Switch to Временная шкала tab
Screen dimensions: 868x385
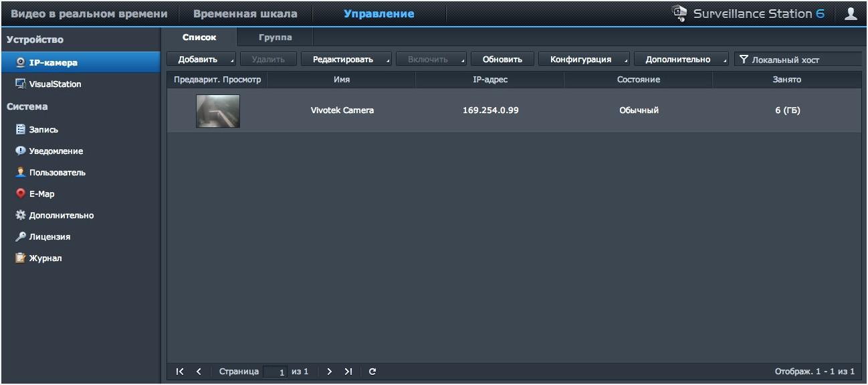[245, 13]
